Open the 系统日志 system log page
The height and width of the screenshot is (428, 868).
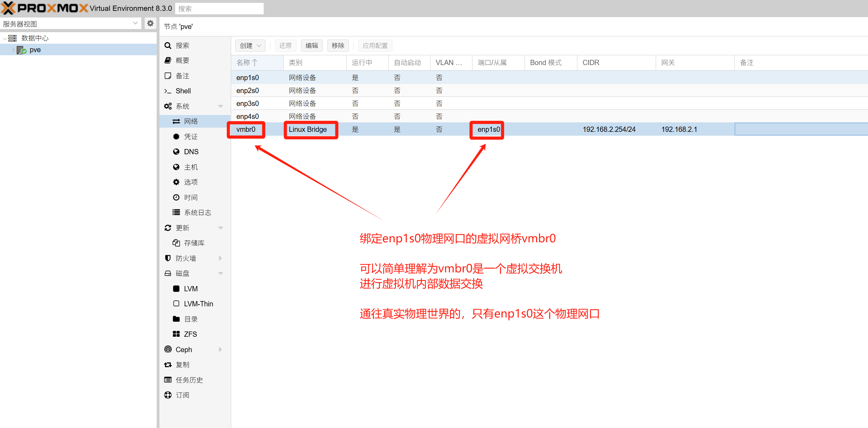pyautogui.click(x=197, y=213)
